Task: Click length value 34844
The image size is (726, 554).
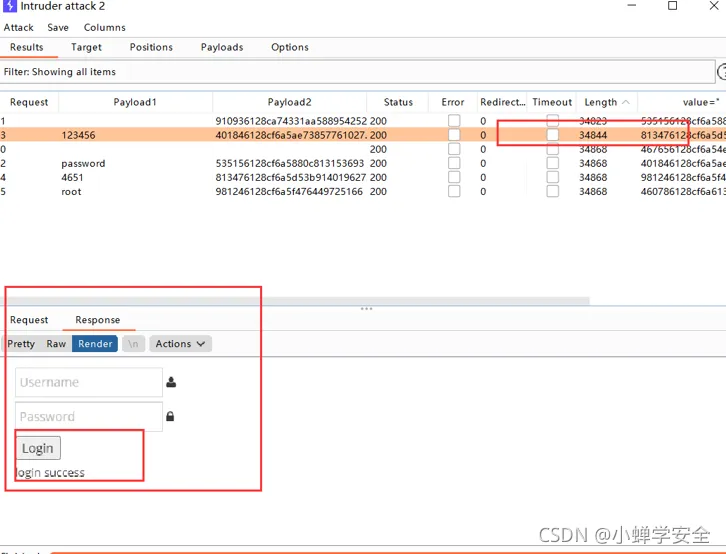Action: pyautogui.click(x=593, y=135)
